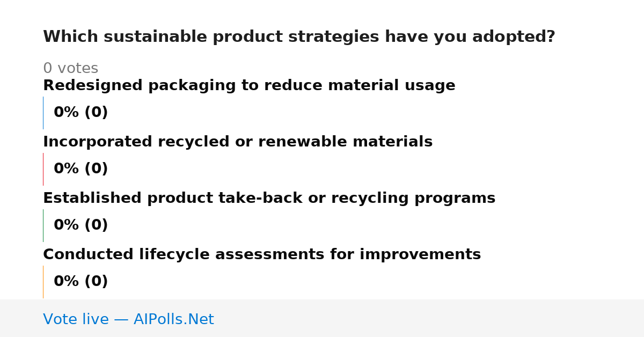Open the Vote live — AIPolls.Net link
644x337 pixels.
[128, 319]
